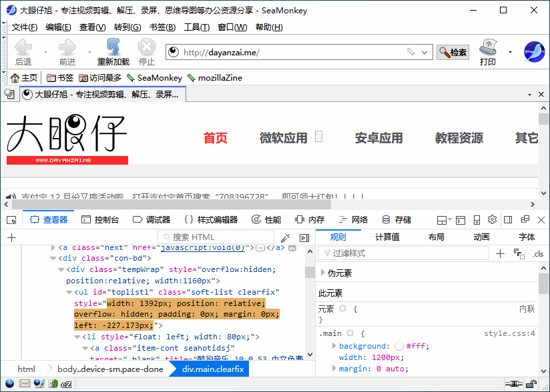Open the URL bar history dropdown arrow
Viewport: 550px width, 392px height.
point(425,52)
